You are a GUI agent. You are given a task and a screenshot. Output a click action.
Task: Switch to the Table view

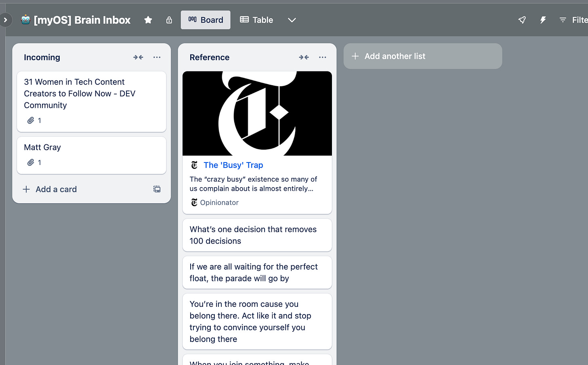(x=256, y=19)
